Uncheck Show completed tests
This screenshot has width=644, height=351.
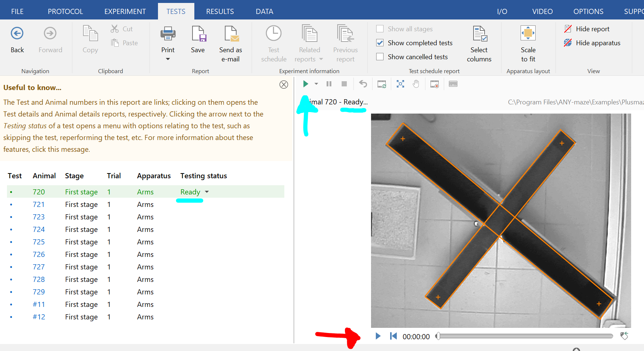point(380,43)
